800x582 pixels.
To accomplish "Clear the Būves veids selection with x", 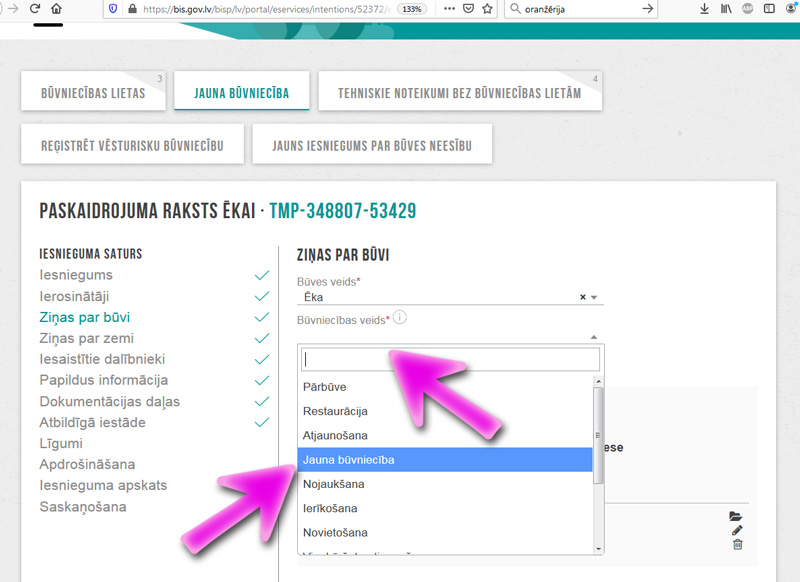I will click(582, 297).
